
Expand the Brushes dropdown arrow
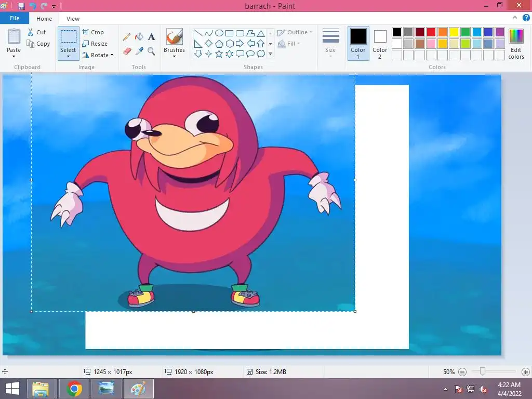click(x=174, y=56)
